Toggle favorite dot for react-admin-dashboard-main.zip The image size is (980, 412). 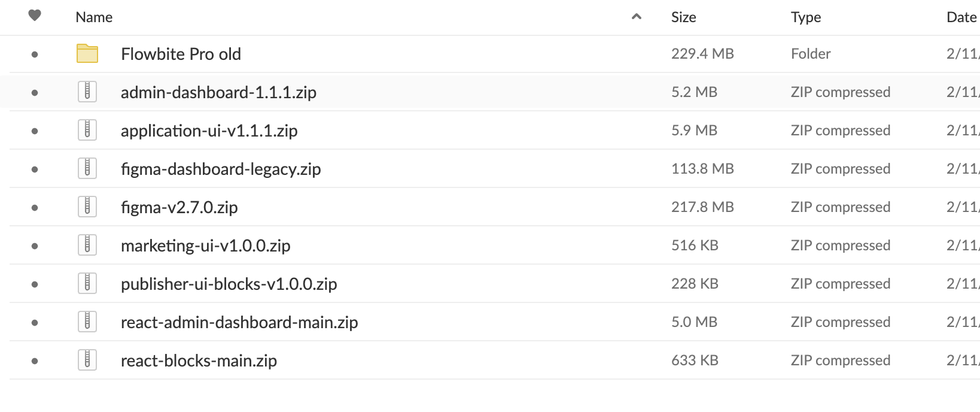click(x=35, y=323)
